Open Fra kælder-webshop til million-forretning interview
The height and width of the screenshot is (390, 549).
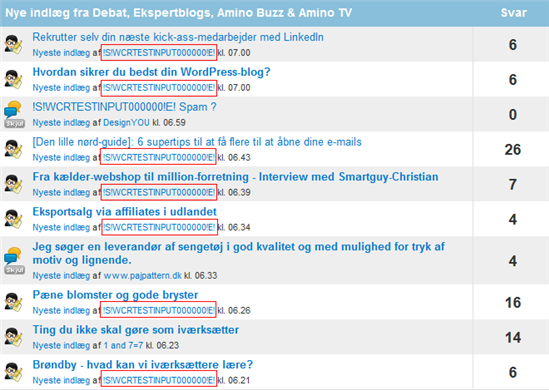tap(235, 177)
